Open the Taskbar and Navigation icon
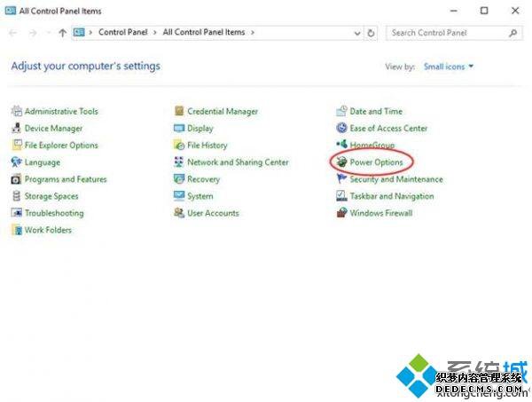Screen dimensions: 532x402 click(x=341, y=196)
